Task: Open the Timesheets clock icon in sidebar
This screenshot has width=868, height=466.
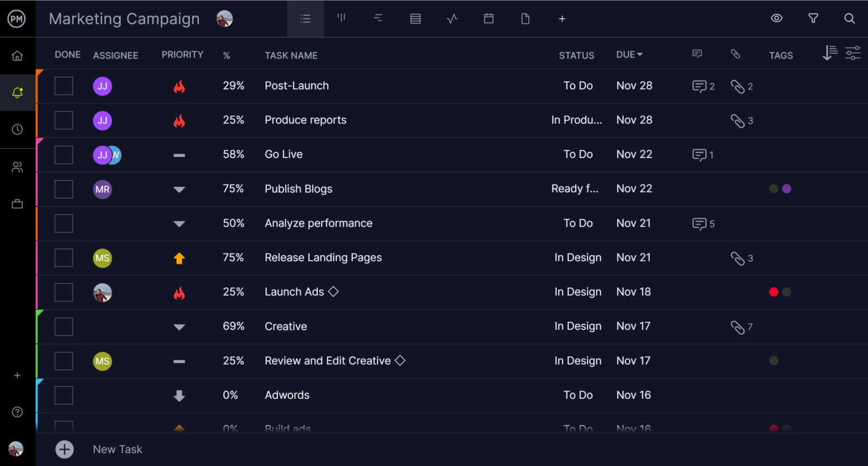Action: click(17, 129)
